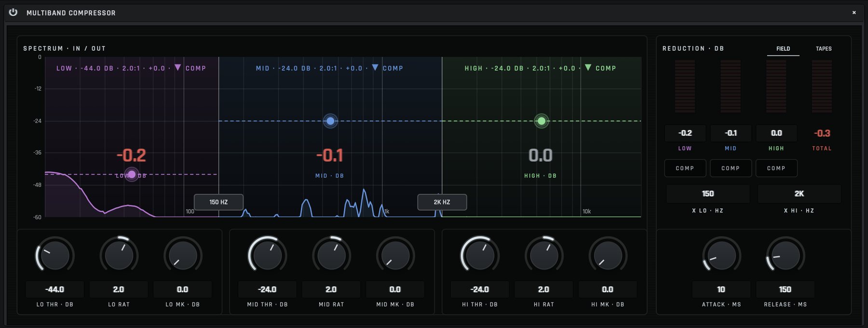Toggle the plugin power button

(x=13, y=13)
